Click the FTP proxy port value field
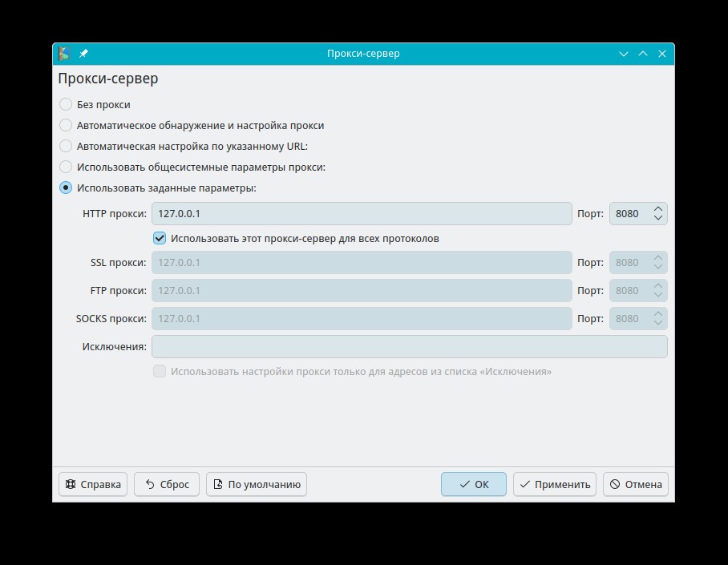 pyautogui.click(x=629, y=290)
